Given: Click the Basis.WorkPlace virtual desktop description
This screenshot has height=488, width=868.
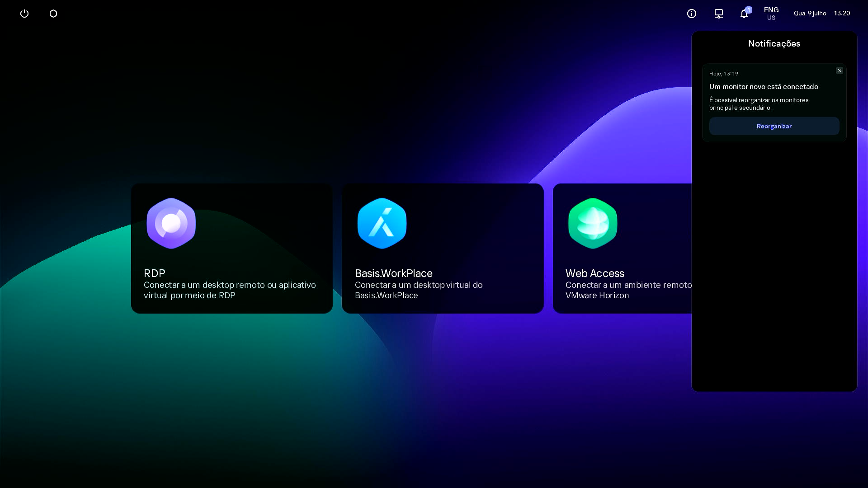Looking at the screenshot, I should click(x=419, y=290).
